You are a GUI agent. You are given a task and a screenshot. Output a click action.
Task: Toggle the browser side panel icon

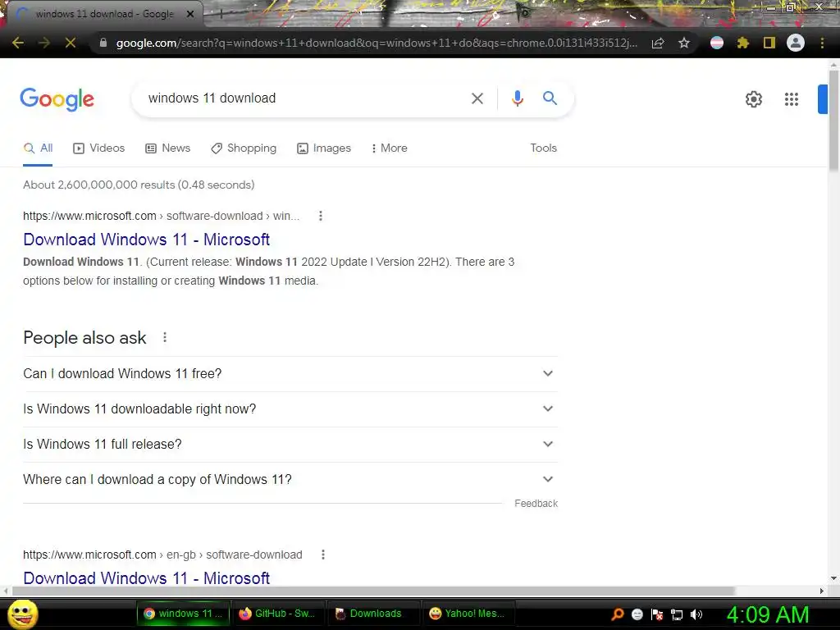pyautogui.click(x=769, y=43)
